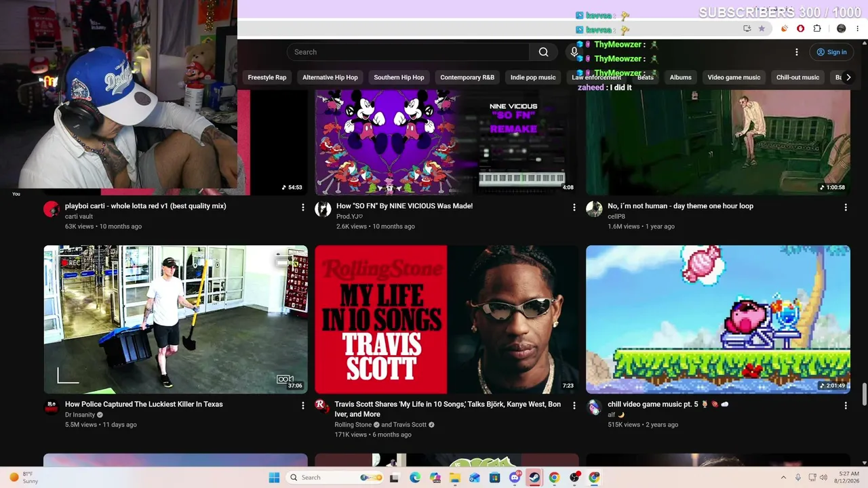The height and width of the screenshot is (488, 868).
Task: Open the alf channel avatar
Action: 594,407
